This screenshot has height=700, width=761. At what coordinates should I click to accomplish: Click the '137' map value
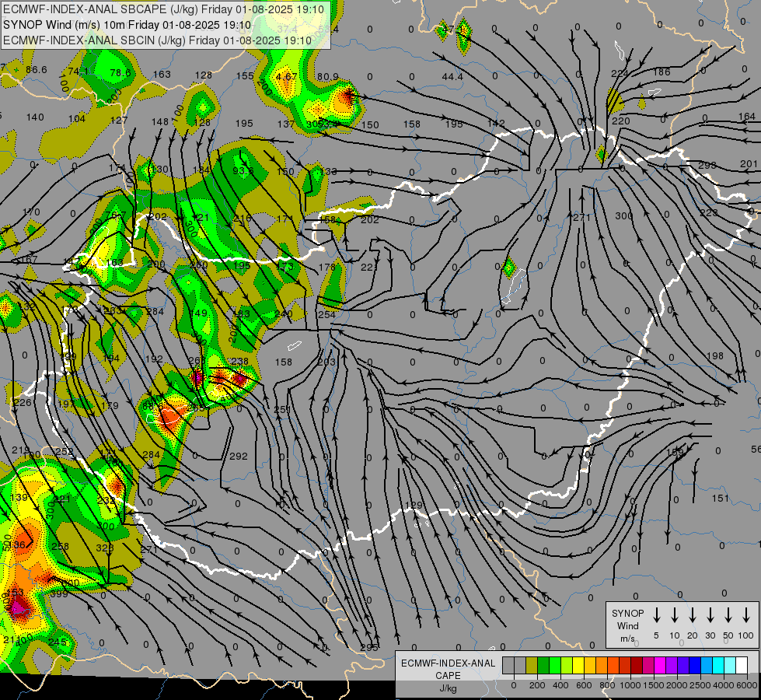(x=286, y=124)
